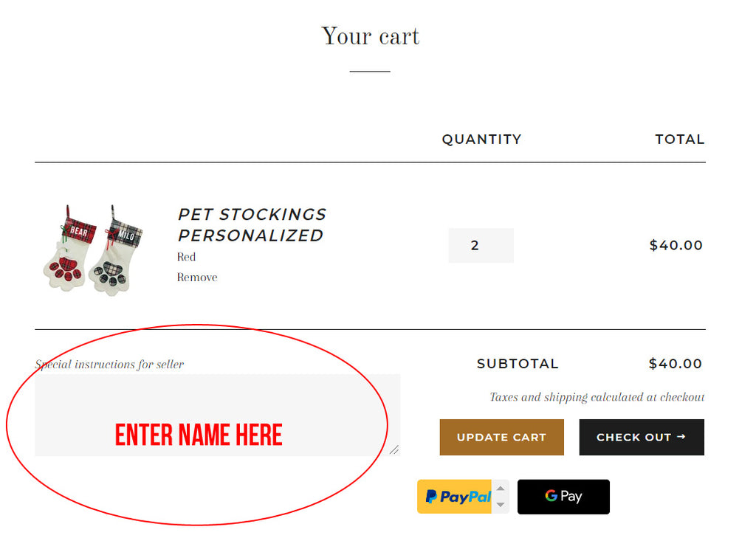Click the Quantity column header

coord(481,139)
